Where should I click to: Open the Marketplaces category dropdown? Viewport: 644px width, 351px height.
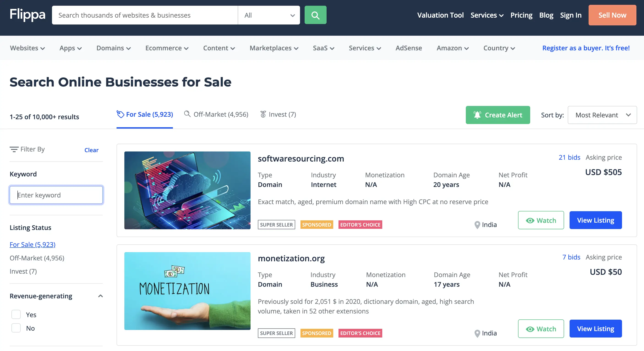tap(274, 48)
